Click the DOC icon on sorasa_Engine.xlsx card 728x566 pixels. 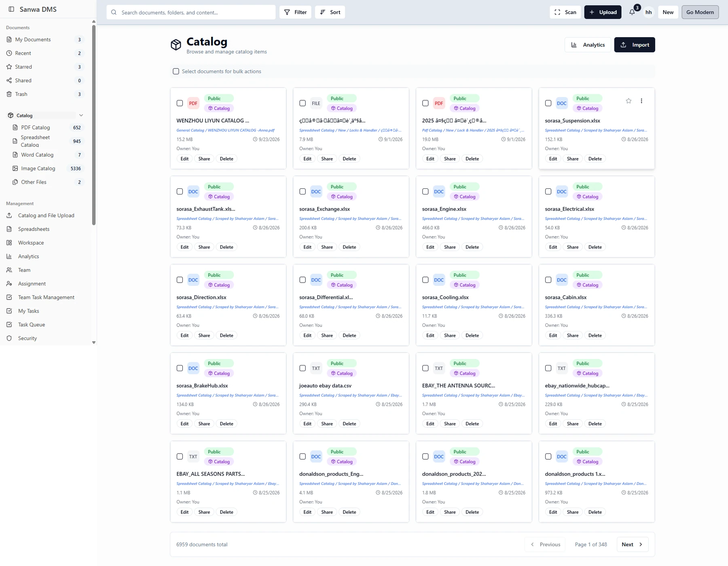(439, 192)
